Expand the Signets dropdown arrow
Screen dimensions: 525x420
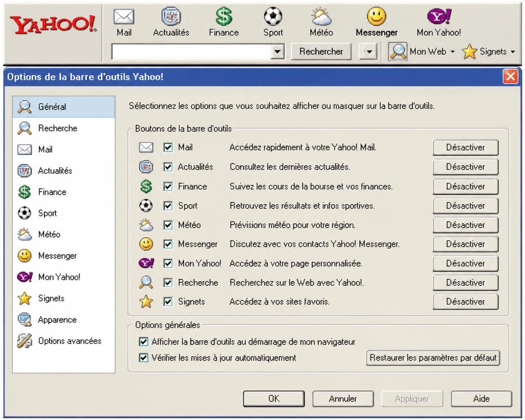pos(513,52)
